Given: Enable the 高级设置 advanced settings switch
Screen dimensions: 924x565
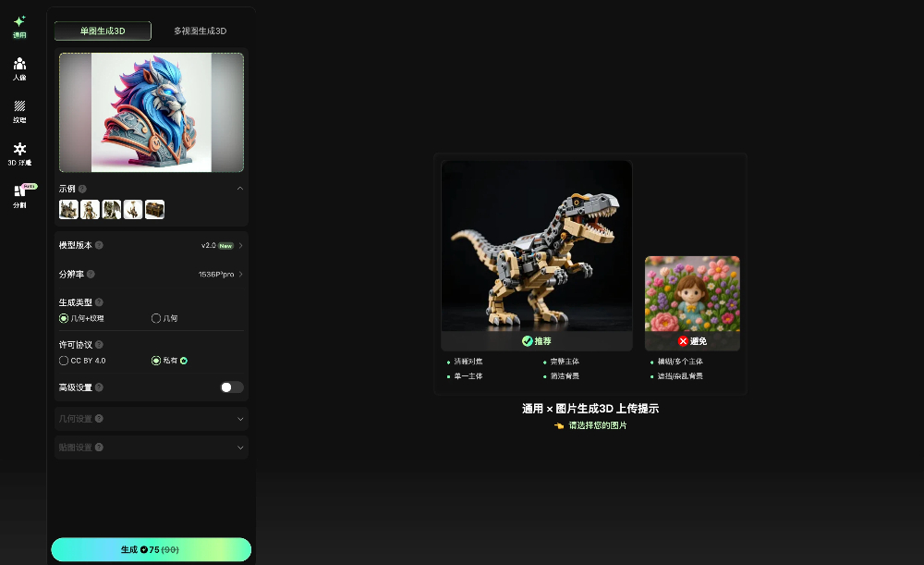Looking at the screenshot, I should click(231, 387).
